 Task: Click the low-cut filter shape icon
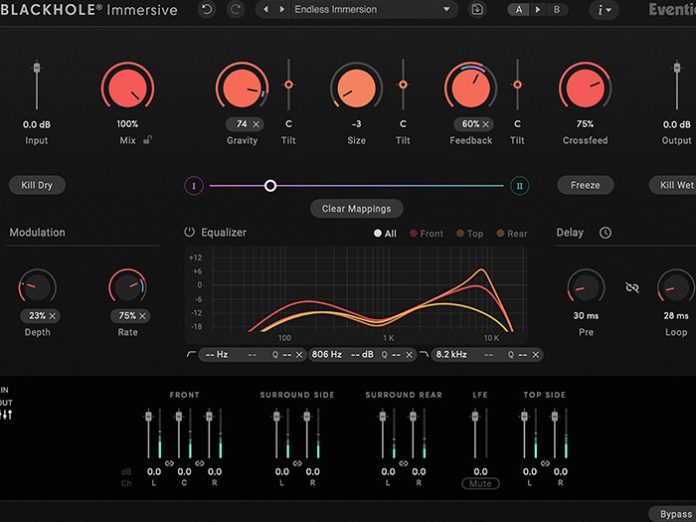pyautogui.click(x=192, y=354)
